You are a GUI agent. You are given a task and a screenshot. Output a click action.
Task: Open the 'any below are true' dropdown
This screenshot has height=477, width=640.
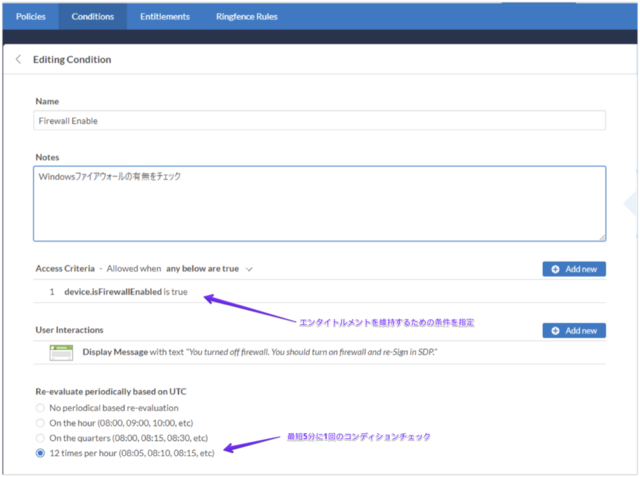[209, 269]
